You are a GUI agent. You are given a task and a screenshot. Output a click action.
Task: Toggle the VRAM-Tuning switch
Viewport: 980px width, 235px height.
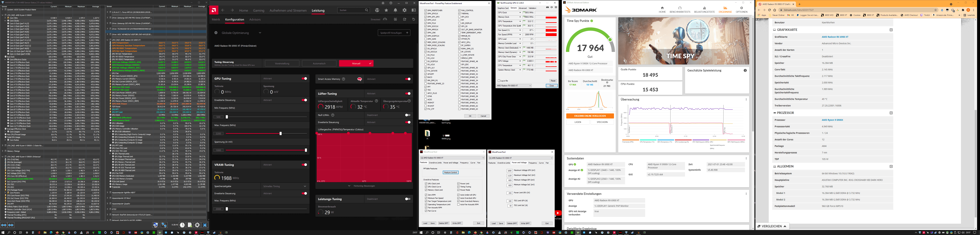304,165
